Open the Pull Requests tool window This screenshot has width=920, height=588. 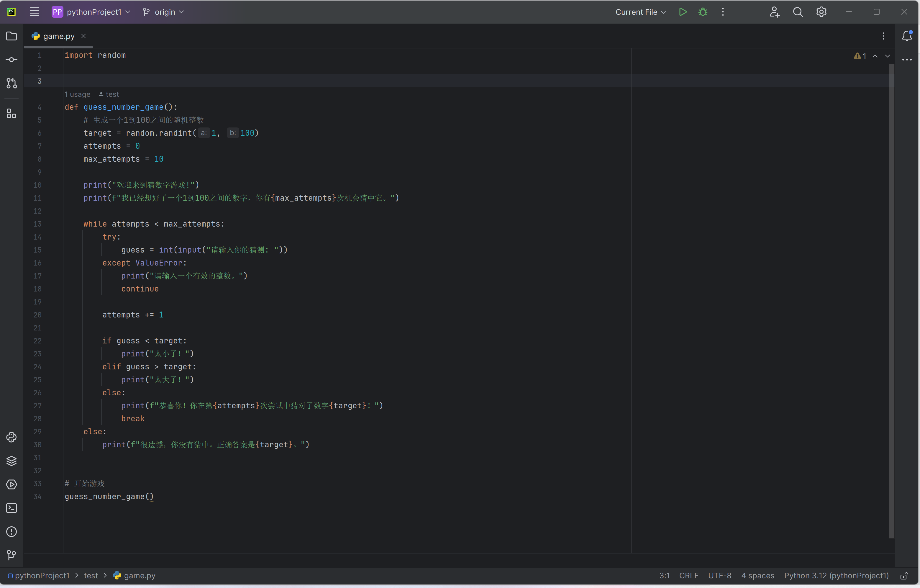click(12, 83)
